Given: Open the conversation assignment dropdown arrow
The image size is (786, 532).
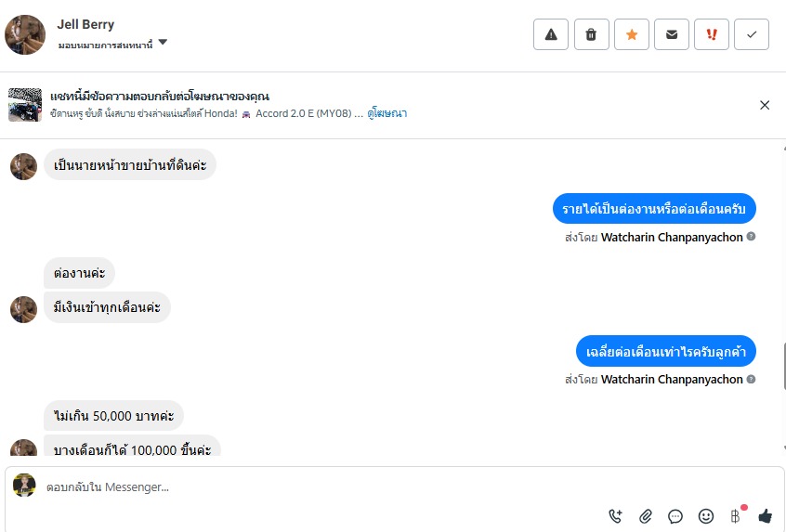Looking at the screenshot, I should tap(163, 43).
